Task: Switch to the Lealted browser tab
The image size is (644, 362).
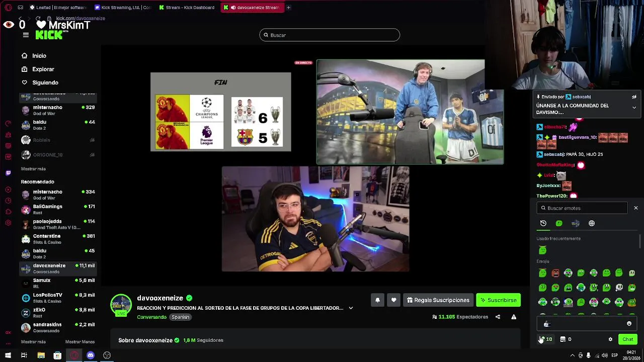Action: (58, 8)
